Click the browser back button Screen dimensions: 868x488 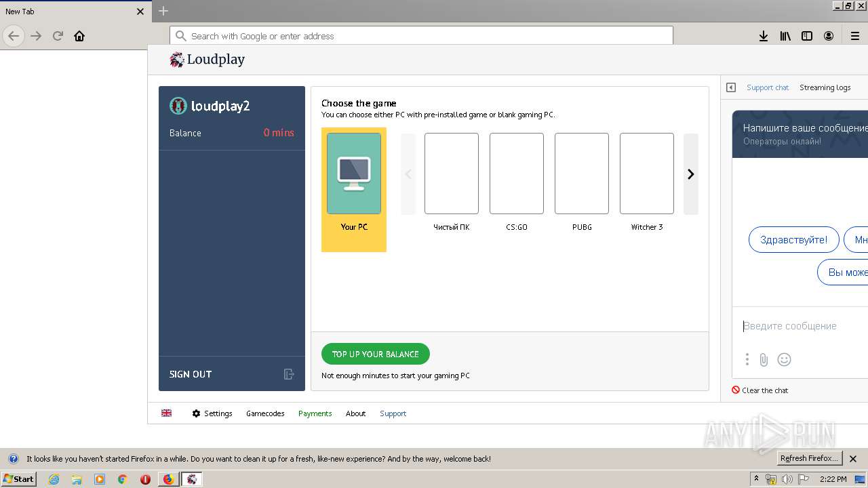(x=14, y=36)
